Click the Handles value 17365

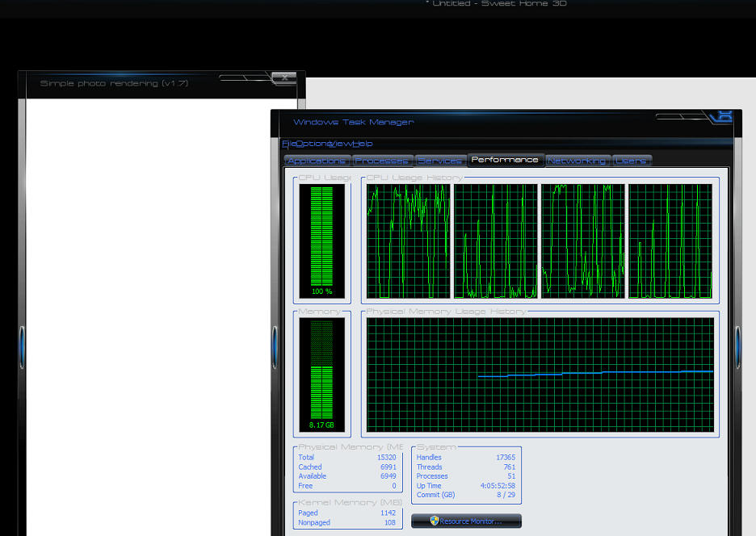coord(506,458)
